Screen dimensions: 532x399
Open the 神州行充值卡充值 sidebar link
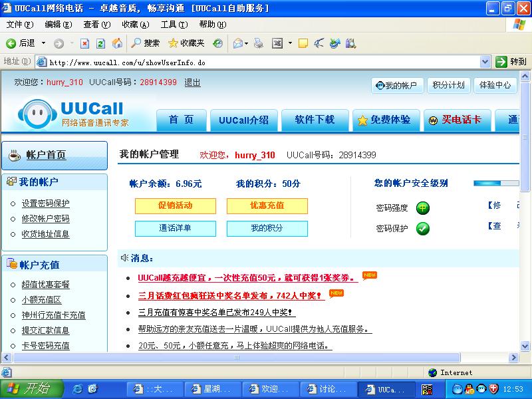[54, 315]
